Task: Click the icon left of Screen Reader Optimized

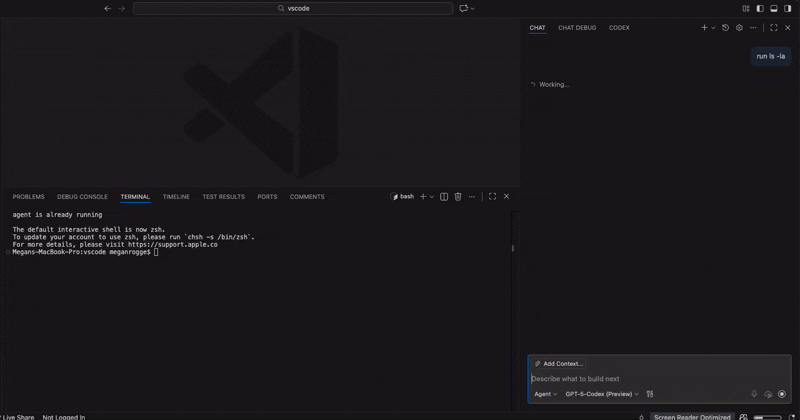Action: click(641, 417)
